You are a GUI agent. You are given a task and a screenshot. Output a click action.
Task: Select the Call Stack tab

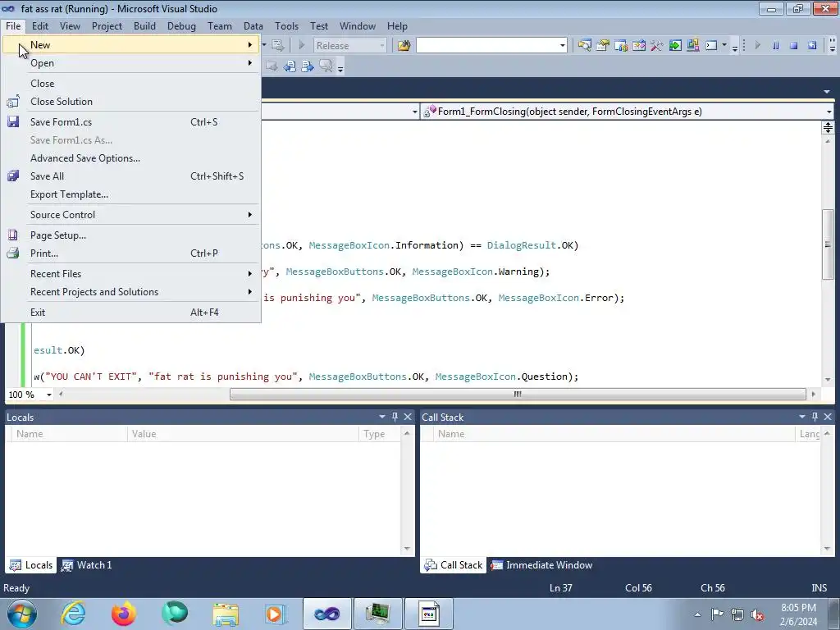coord(453,565)
